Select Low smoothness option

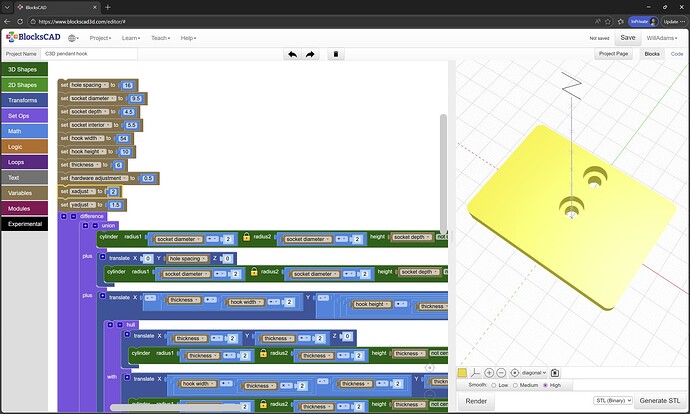494,385
